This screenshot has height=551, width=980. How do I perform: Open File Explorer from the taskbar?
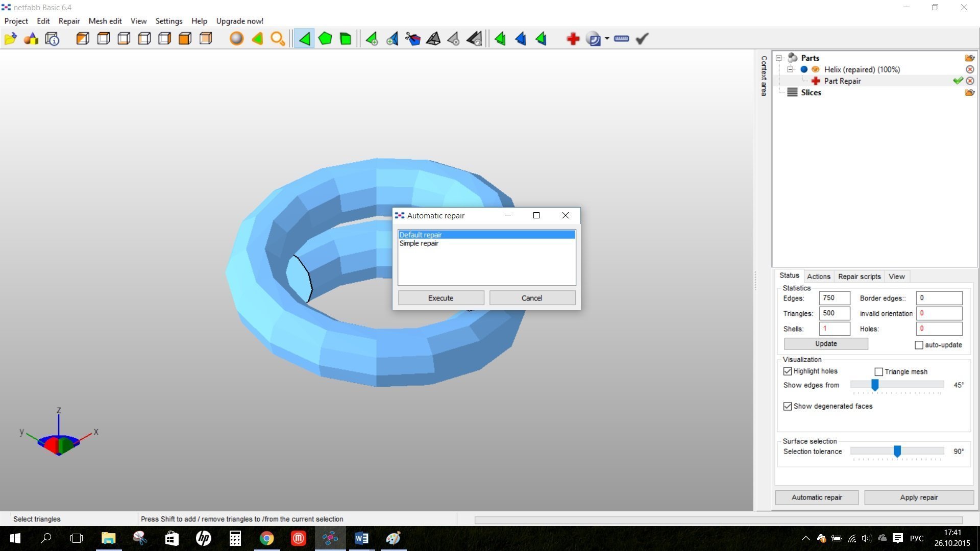point(108,538)
